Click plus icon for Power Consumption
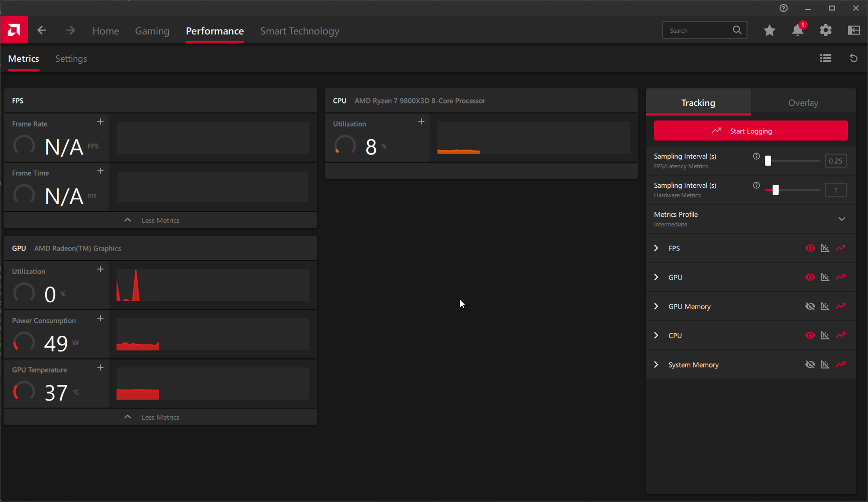The height and width of the screenshot is (502, 868). [x=100, y=318]
